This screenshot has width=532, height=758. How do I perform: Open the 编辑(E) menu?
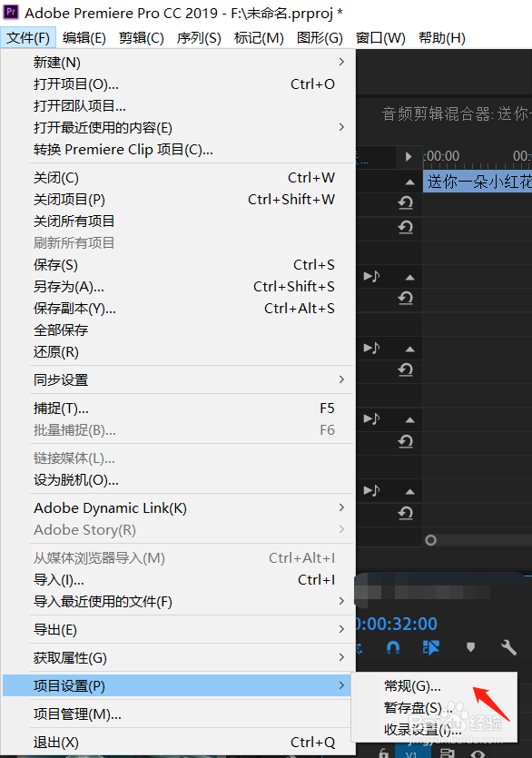[x=84, y=38]
